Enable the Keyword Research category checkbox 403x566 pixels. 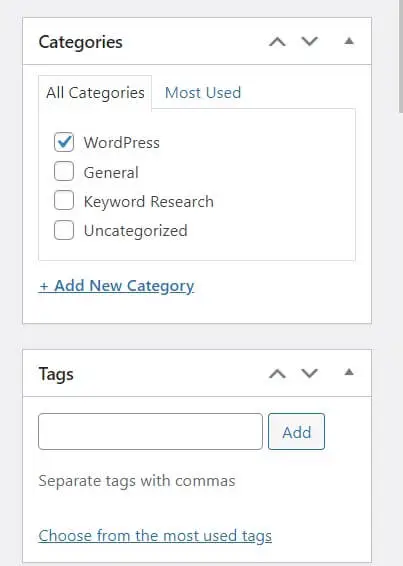tap(64, 200)
